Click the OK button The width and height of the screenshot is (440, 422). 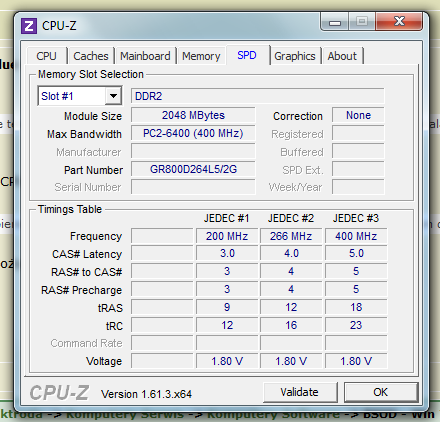pyautogui.click(x=381, y=392)
